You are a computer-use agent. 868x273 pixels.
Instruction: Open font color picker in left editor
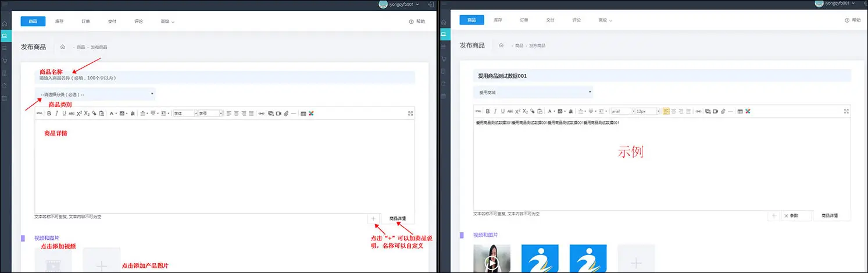click(112, 114)
